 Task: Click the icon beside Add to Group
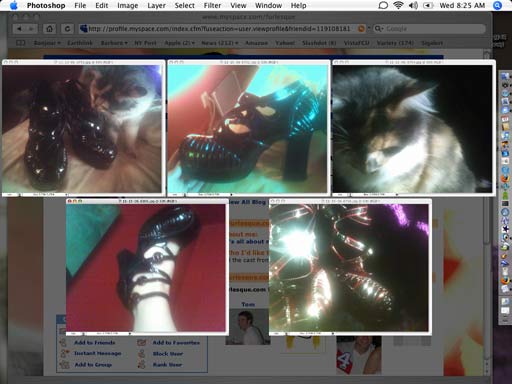(x=64, y=365)
